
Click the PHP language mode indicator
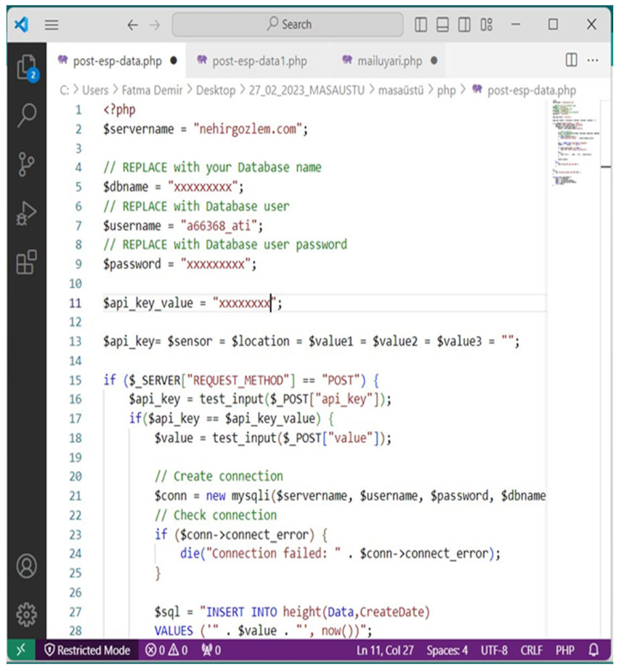(x=565, y=650)
